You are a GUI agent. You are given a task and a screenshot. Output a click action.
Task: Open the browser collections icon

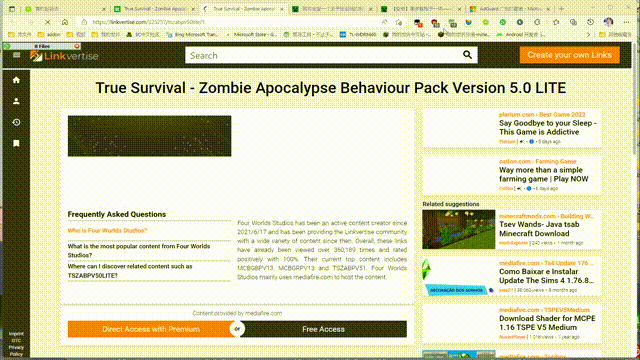pos(573,22)
